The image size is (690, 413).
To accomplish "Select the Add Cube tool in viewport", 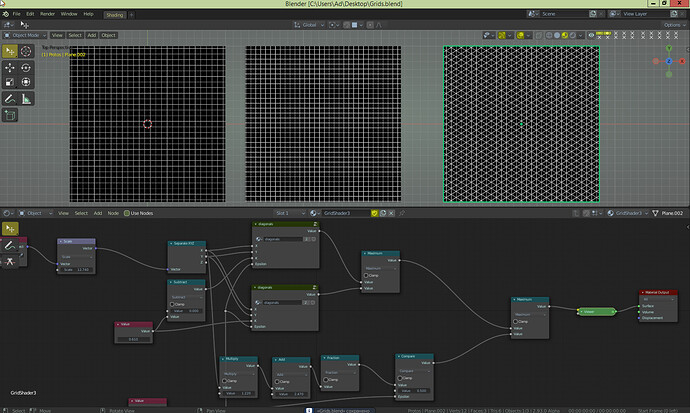I will tap(10, 116).
